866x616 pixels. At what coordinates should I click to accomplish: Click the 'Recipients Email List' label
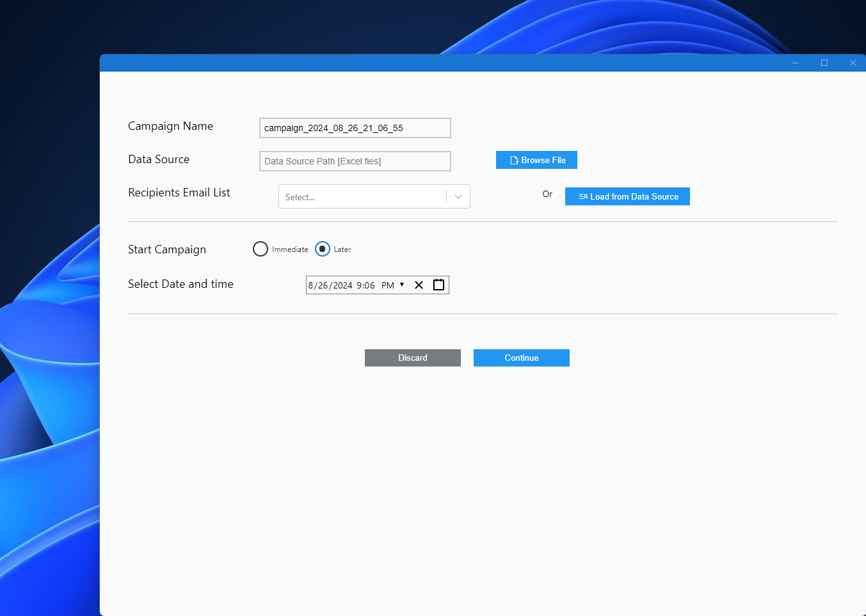pyautogui.click(x=179, y=193)
